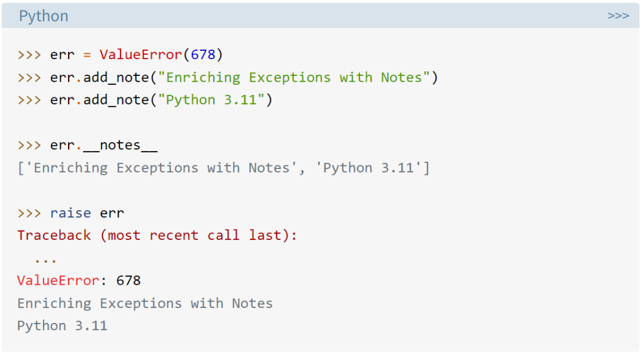Click the number 678 in ValueError call

point(203,54)
